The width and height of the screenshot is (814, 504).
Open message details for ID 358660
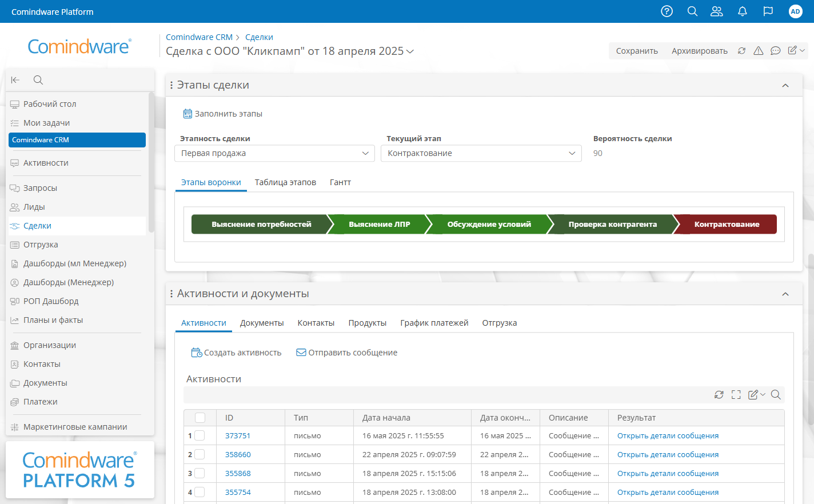coord(668,454)
